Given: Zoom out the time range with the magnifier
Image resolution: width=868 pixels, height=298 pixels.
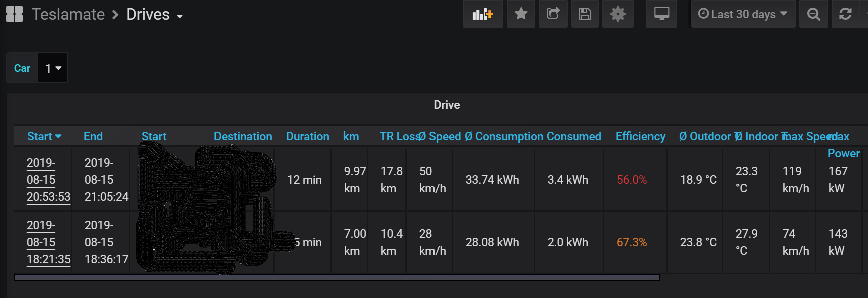Looking at the screenshot, I should pyautogui.click(x=814, y=14).
